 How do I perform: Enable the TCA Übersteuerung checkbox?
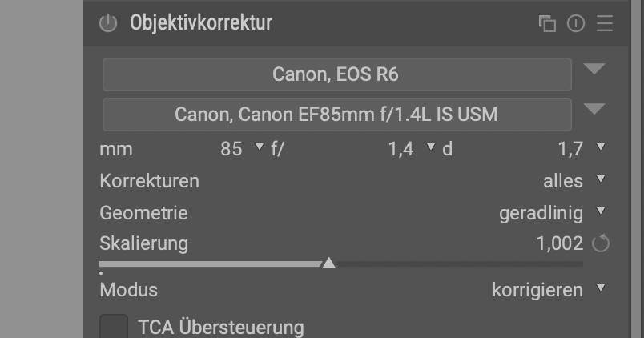[x=113, y=327]
